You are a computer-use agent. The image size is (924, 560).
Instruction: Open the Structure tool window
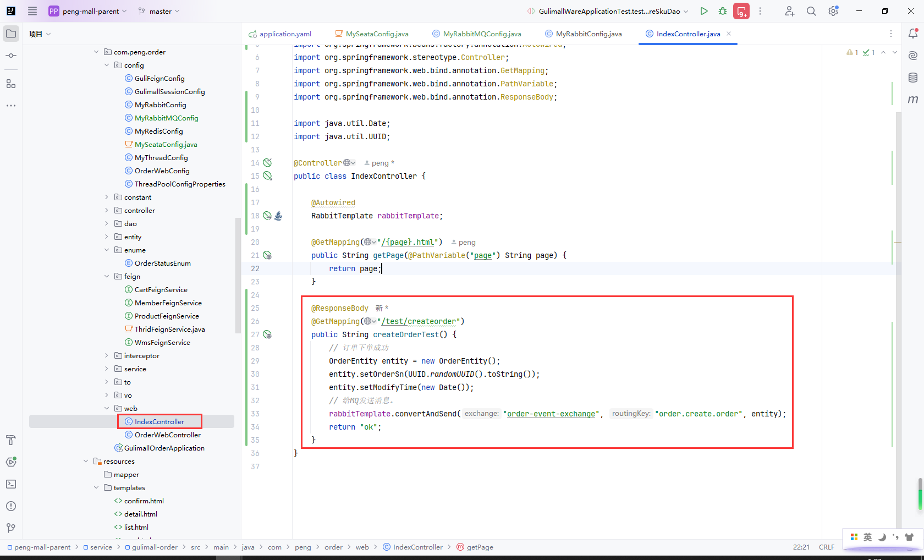(x=11, y=84)
